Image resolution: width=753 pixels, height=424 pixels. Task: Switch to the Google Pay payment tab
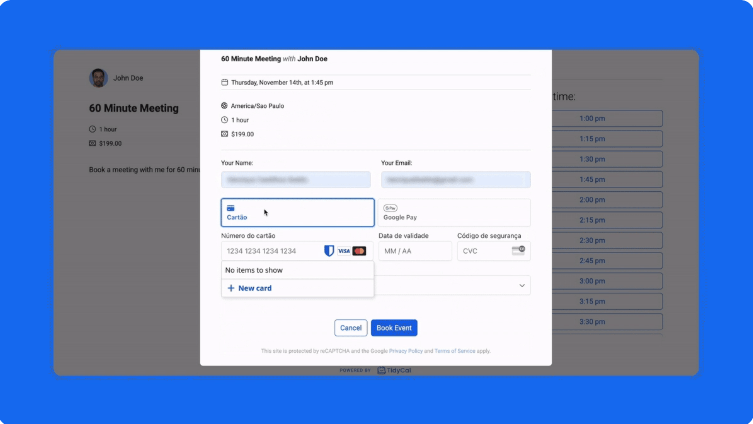[454, 212]
